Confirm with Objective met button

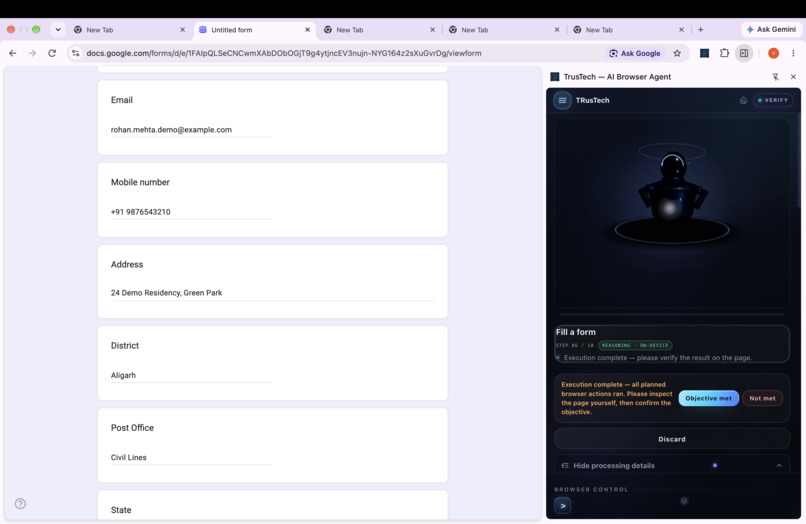click(x=708, y=398)
